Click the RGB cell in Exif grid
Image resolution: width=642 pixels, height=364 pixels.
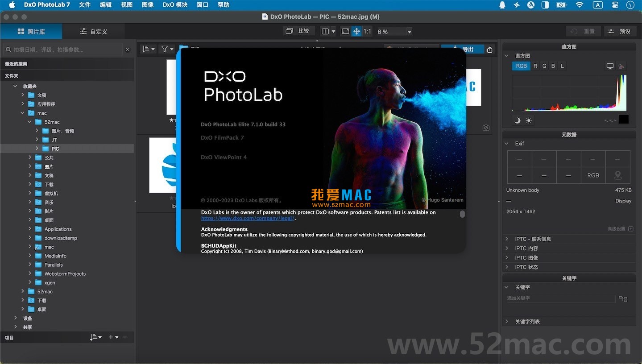[593, 175]
